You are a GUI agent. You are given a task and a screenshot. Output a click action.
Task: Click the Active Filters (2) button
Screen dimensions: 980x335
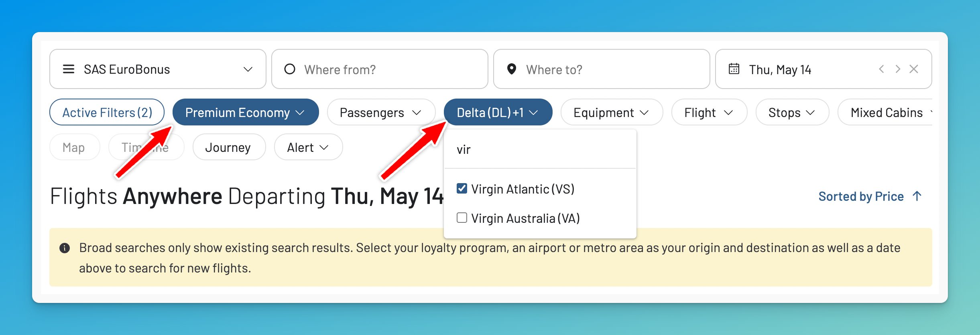(107, 112)
